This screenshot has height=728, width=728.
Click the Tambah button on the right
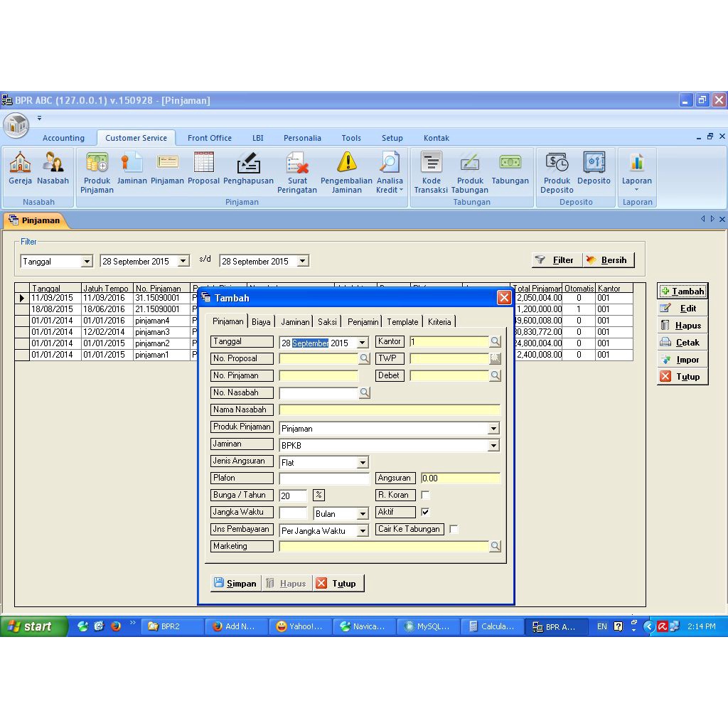[682, 291]
